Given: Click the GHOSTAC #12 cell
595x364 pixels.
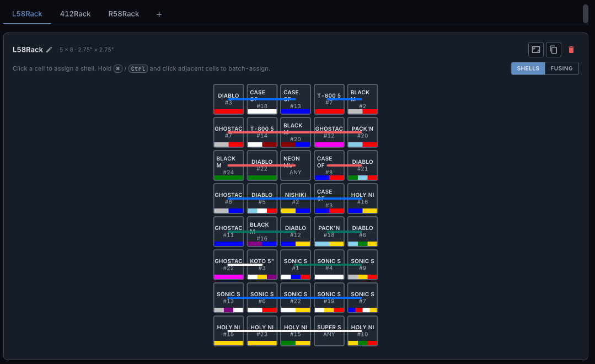Looking at the screenshot, I should point(329,132).
